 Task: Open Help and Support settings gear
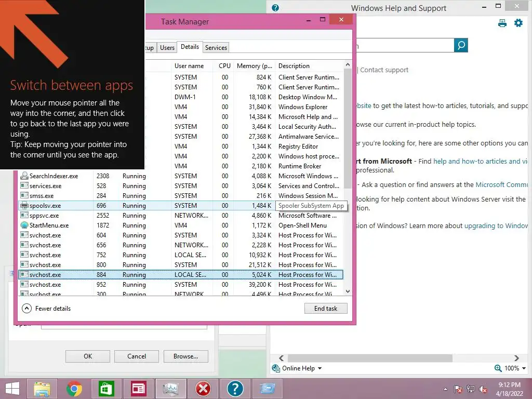pos(518,23)
